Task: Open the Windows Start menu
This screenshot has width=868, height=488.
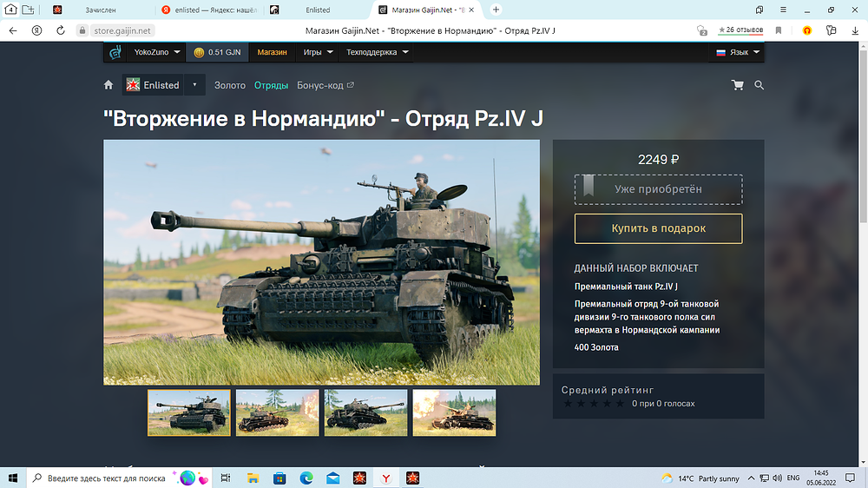Action: coord(13,478)
